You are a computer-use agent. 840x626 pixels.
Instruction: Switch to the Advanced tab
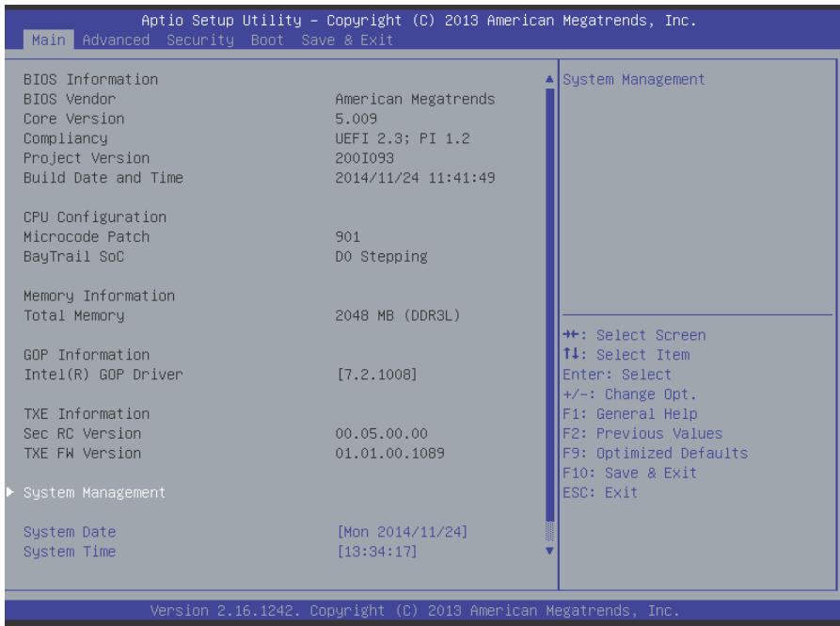click(116, 40)
